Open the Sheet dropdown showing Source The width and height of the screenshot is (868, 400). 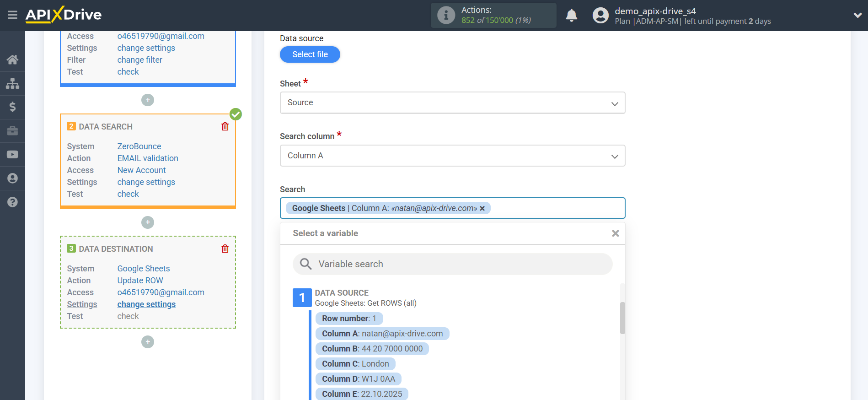452,103
